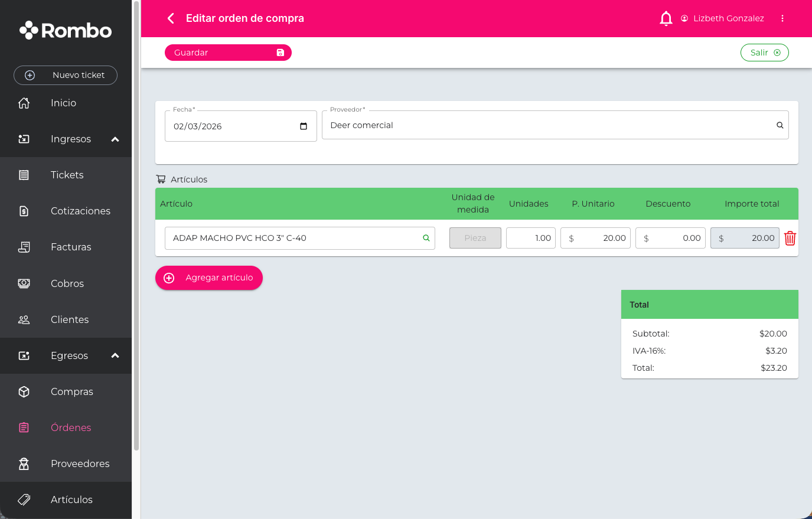The width and height of the screenshot is (812, 519).
Task: Collapse the Ingresos menu section
Action: [x=115, y=139]
